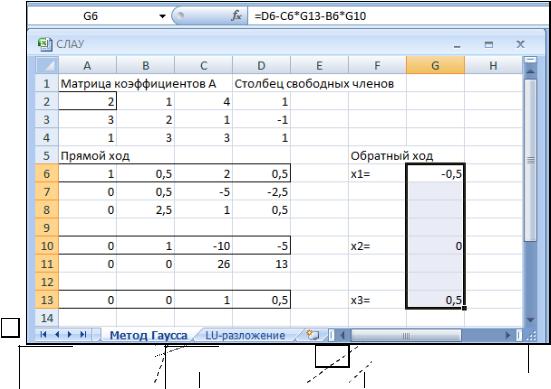Viewport: 551px width, 389px height.
Task: Close the СЛАУ workbook window
Action: tap(520, 44)
